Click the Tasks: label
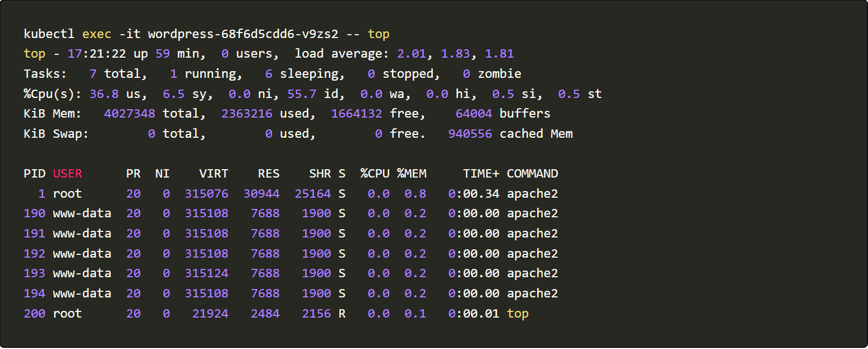 point(45,74)
